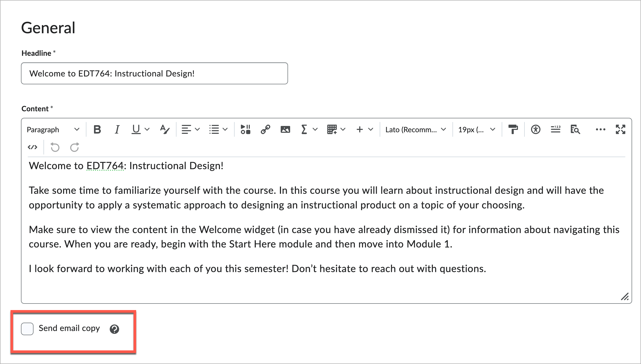Undo the last edit

tap(55, 147)
